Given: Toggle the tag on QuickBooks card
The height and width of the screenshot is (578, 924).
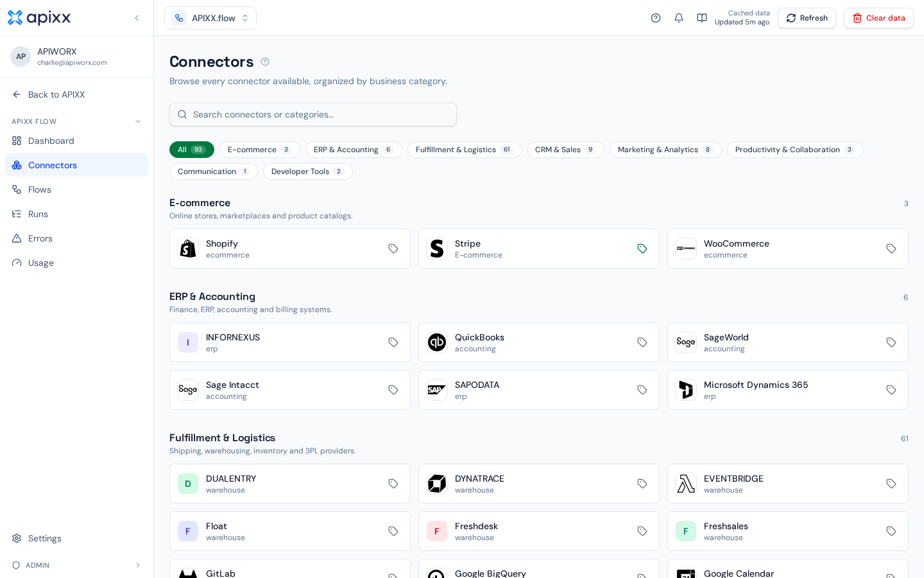Looking at the screenshot, I should click(x=642, y=342).
